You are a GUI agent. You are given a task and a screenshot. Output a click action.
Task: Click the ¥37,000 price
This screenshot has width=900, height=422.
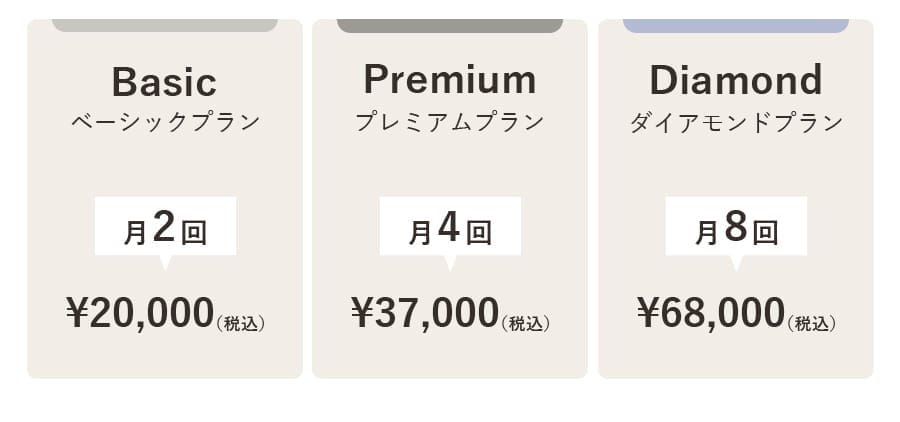tap(426, 313)
